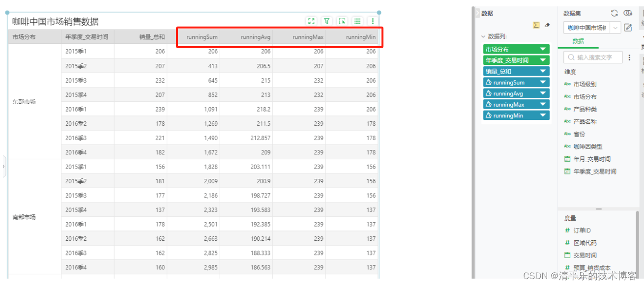This screenshot has width=644, height=285.
Task: Select the 东部市场 merged cell
Action: [34, 102]
